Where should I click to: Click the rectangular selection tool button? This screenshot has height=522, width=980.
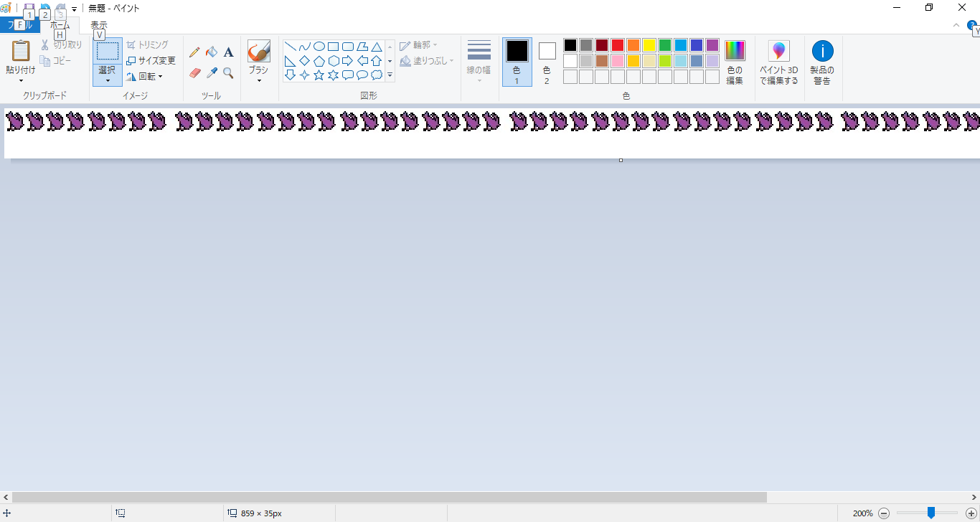[108, 51]
